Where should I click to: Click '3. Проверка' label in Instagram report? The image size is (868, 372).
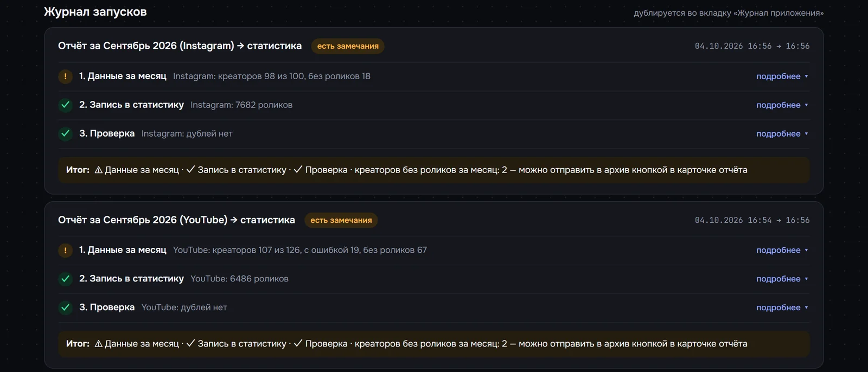pyautogui.click(x=107, y=134)
